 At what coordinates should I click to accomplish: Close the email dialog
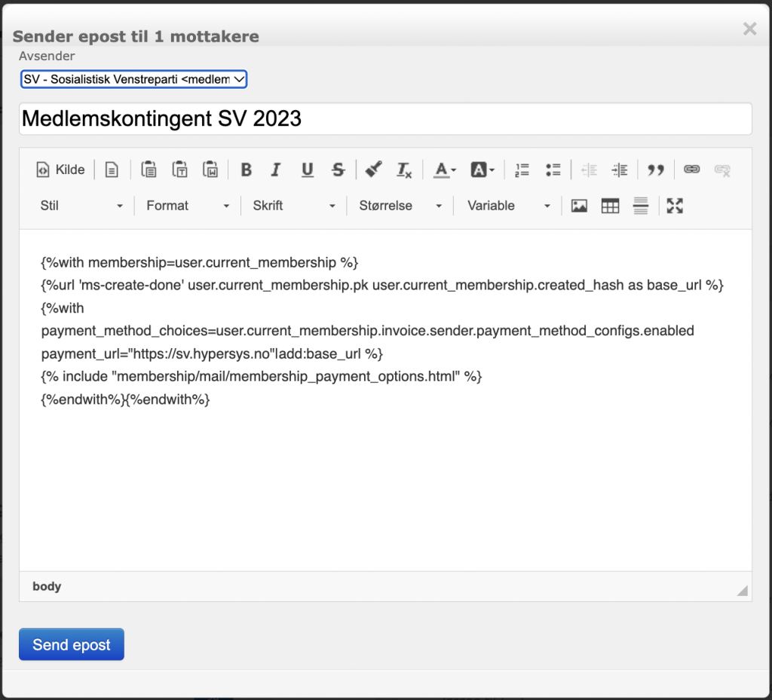pyautogui.click(x=750, y=29)
